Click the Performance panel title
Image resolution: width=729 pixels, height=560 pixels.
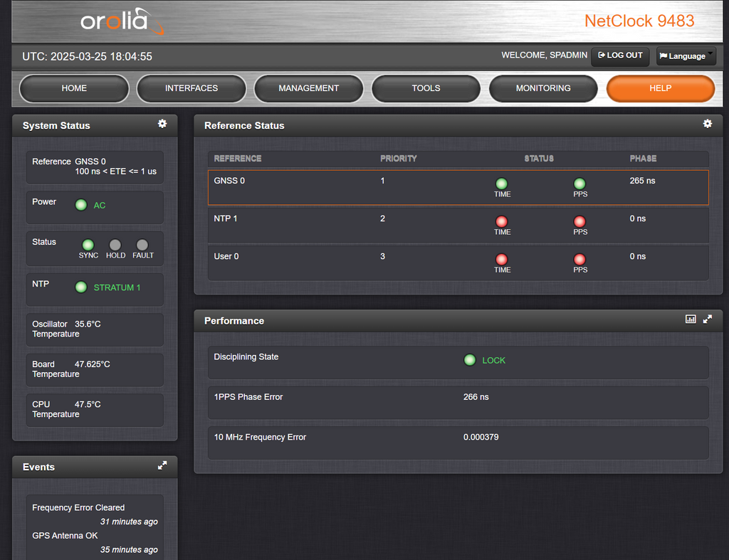click(234, 321)
